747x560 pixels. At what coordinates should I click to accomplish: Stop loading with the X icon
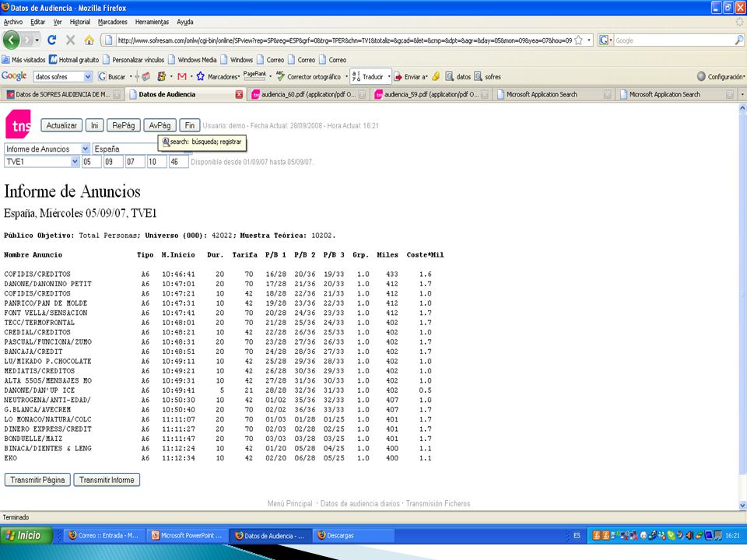pyautogui.click(x=71, y=40)
